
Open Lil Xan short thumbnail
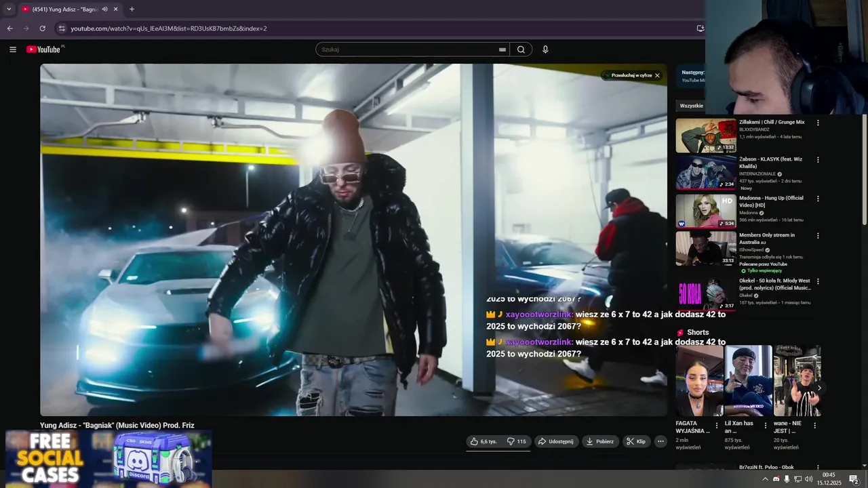pos(748,380)
